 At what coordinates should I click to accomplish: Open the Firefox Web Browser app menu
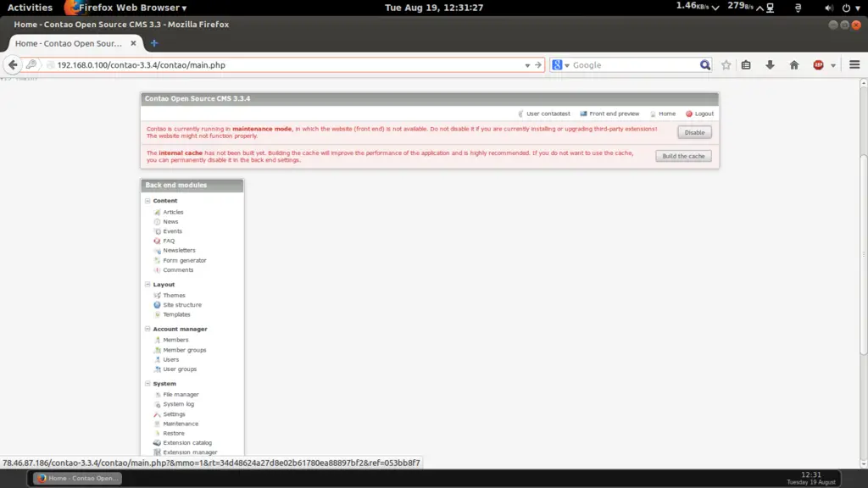126,8
